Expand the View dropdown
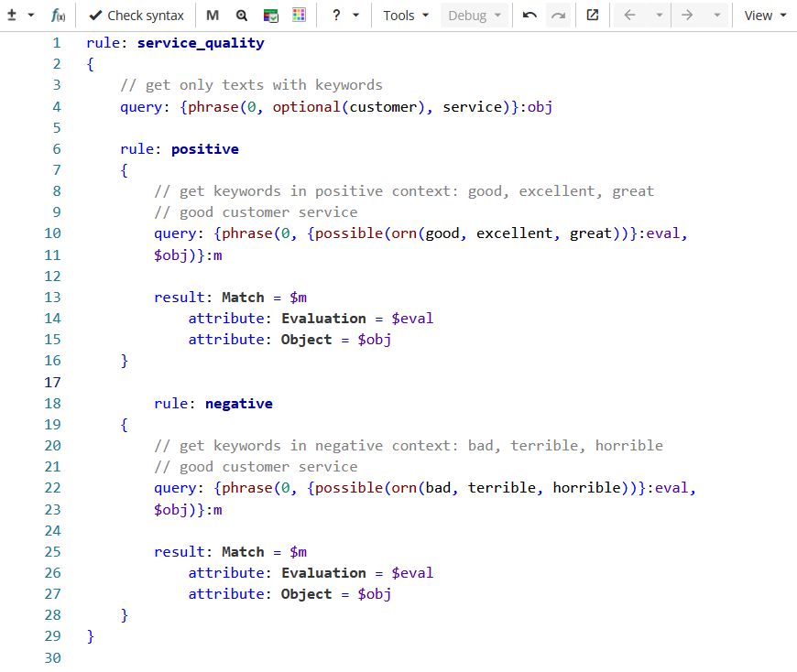The image size is (797, 672). (x=763, y=16)
